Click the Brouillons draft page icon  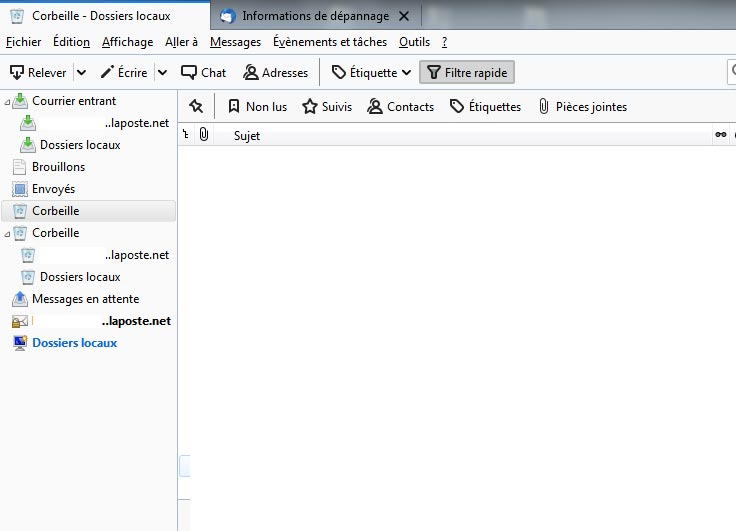[x=19, y=167]
